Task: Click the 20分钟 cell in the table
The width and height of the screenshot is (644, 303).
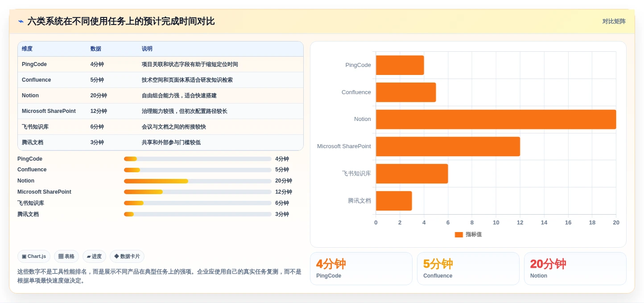Action: tap(99, 95)
